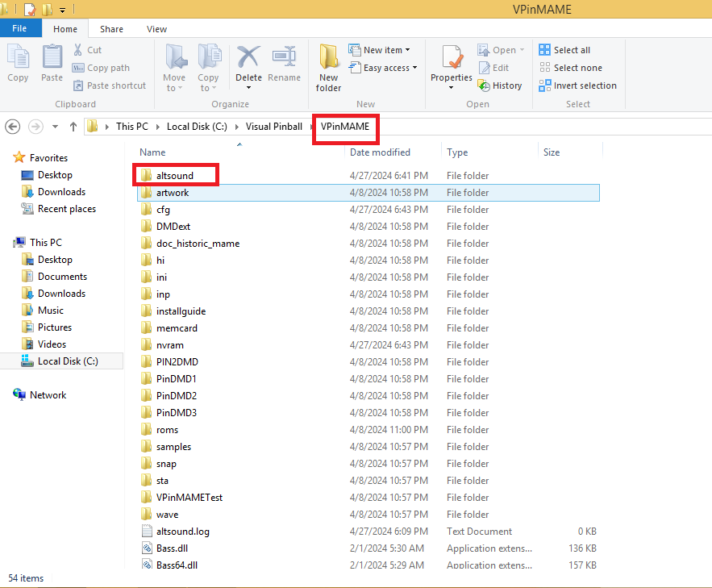Go to This PC in breadcrumb

(131, 127)
